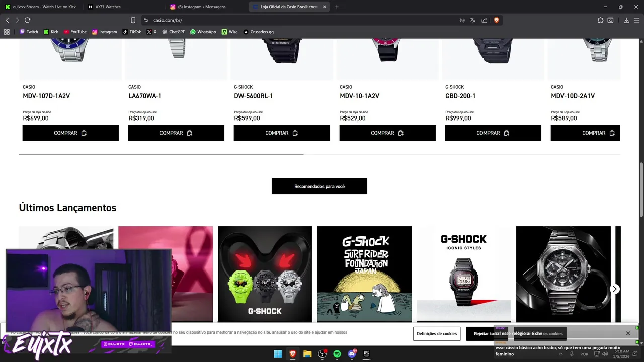Open Definições de cookies settings
The height and width of the screenshot is (362, 644).
click(437, 334)
